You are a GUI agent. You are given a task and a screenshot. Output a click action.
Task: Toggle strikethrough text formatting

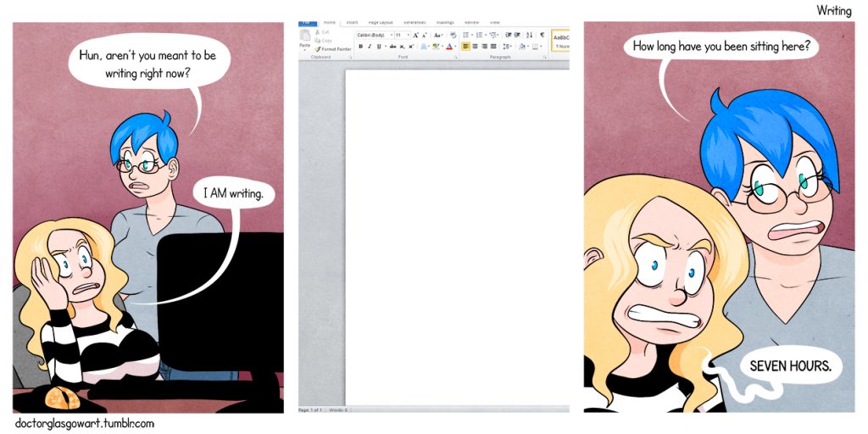point(392,47)
